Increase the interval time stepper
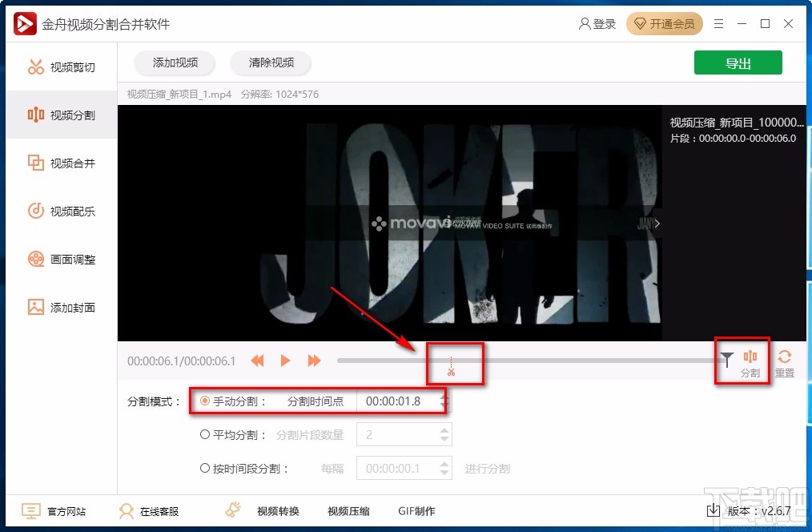 tap(444, 464)
